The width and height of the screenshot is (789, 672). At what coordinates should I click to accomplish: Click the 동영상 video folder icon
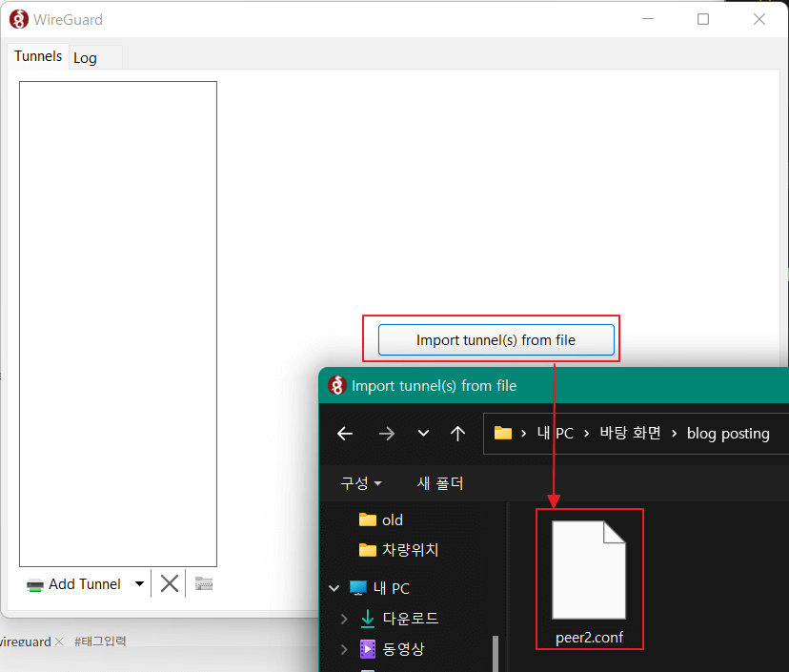pyautogui.click(x=368, y=649)
